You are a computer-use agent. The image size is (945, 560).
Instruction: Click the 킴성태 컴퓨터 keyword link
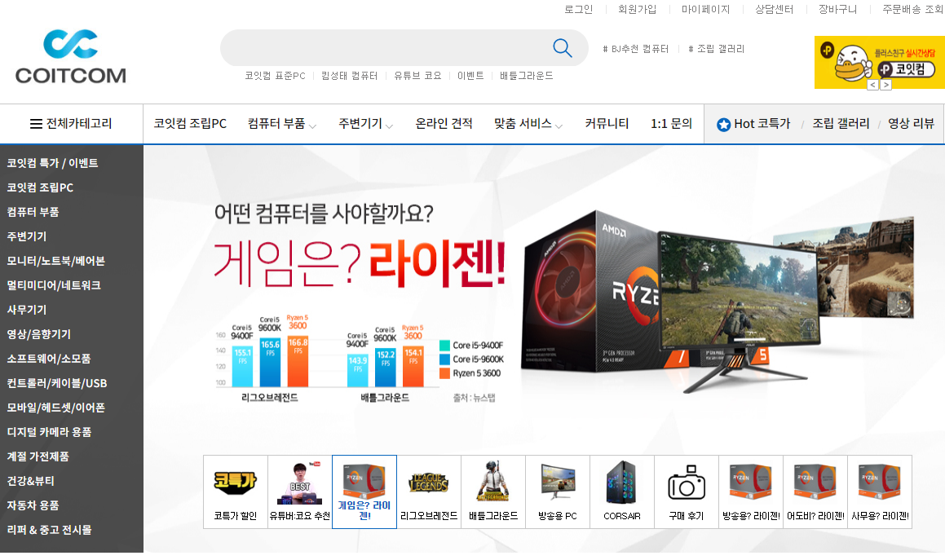click(350, 76)
